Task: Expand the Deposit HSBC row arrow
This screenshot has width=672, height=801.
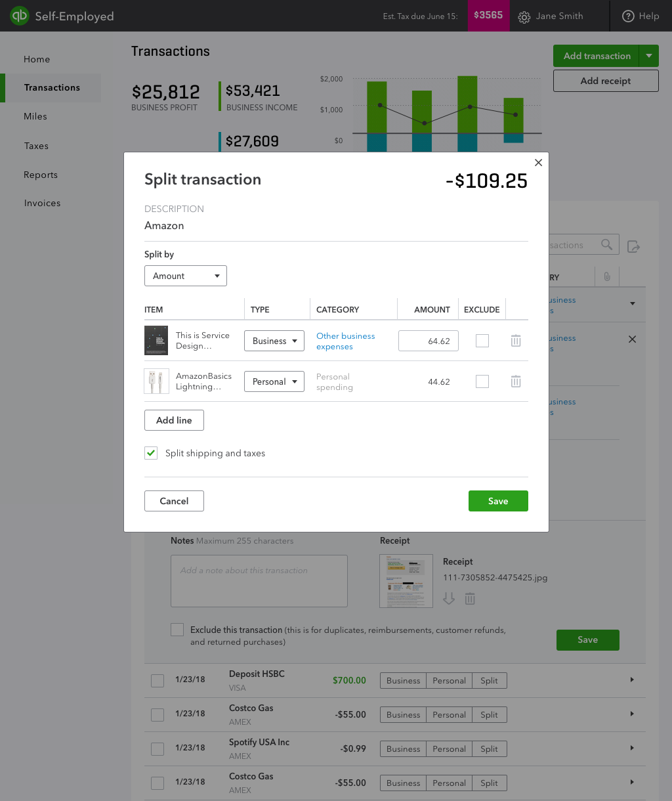Action: [632, 680]
